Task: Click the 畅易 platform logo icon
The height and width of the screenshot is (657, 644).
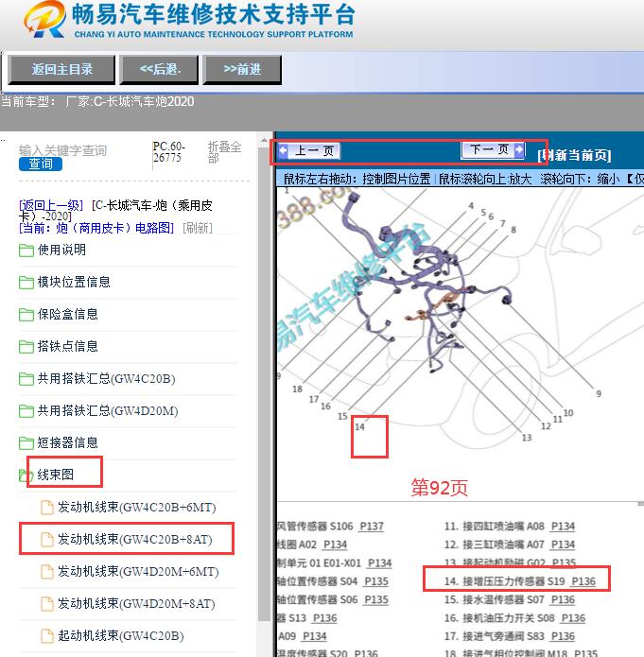Action: coord(44,20)
